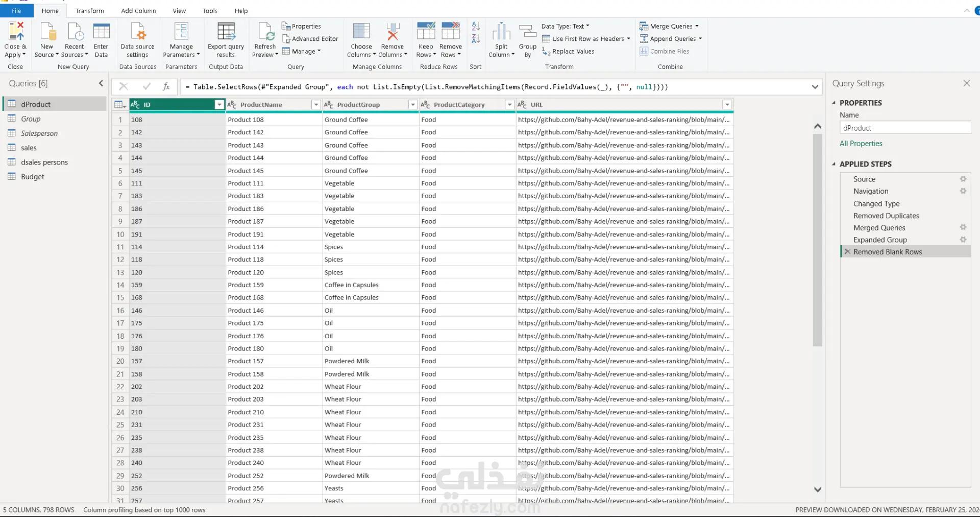Viewport: 980px width, 517px height.
Task: Open the New Source icon
Action: tap(47, 31)
